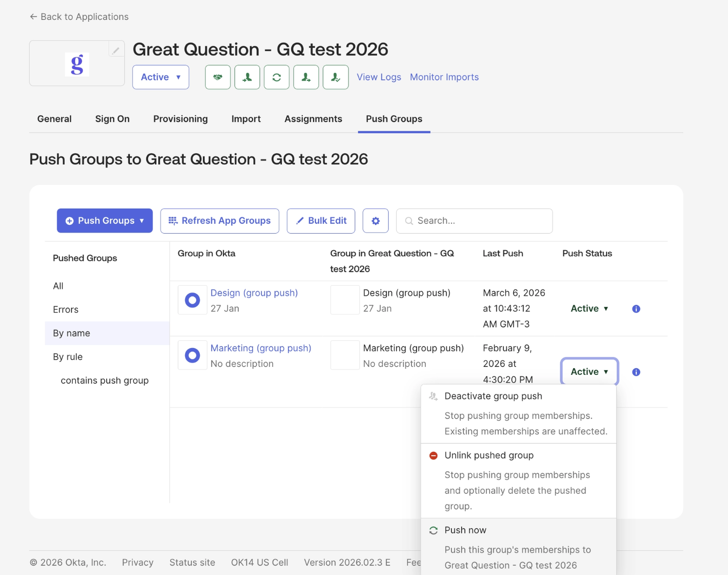Select the By name filter
The image size is (728, 575).
pos(107,333)
